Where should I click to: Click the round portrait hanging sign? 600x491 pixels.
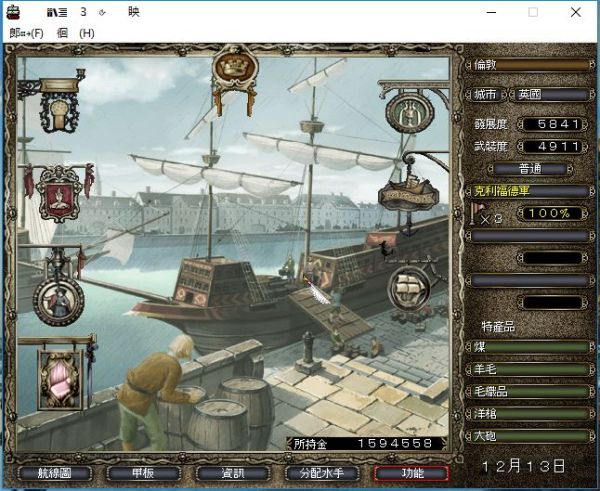(58, 297)
